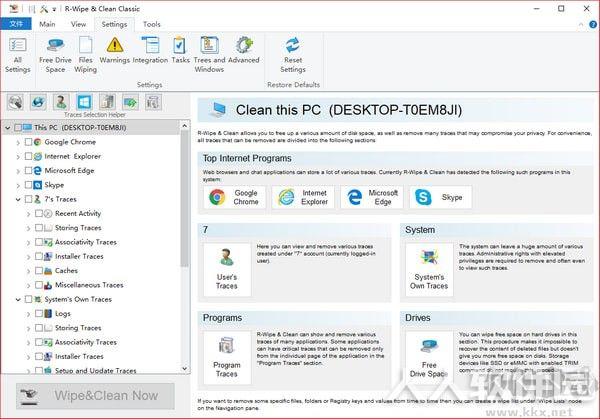
Task: Check the Google Chrome checkbox
Action: tap(28, 142)
